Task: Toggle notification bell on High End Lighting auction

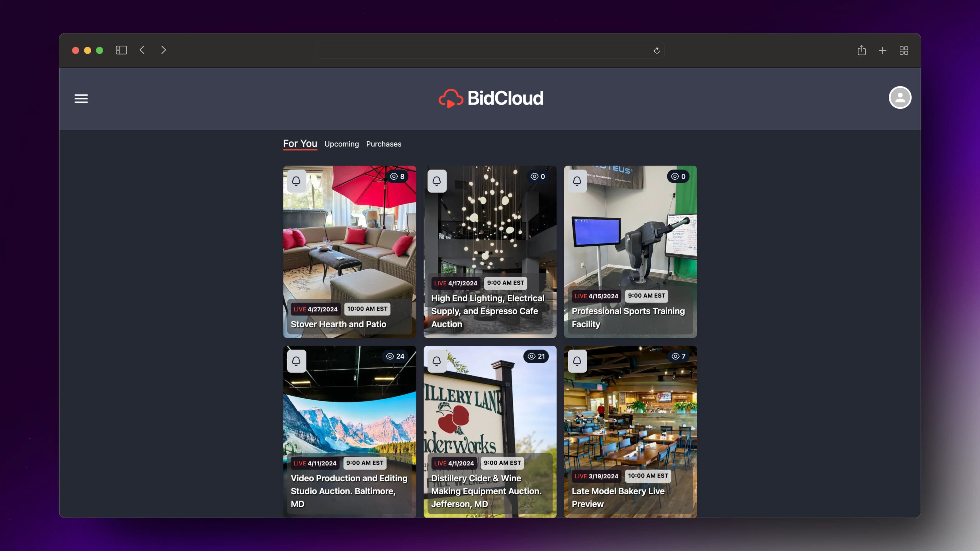Action: [437, 181]
